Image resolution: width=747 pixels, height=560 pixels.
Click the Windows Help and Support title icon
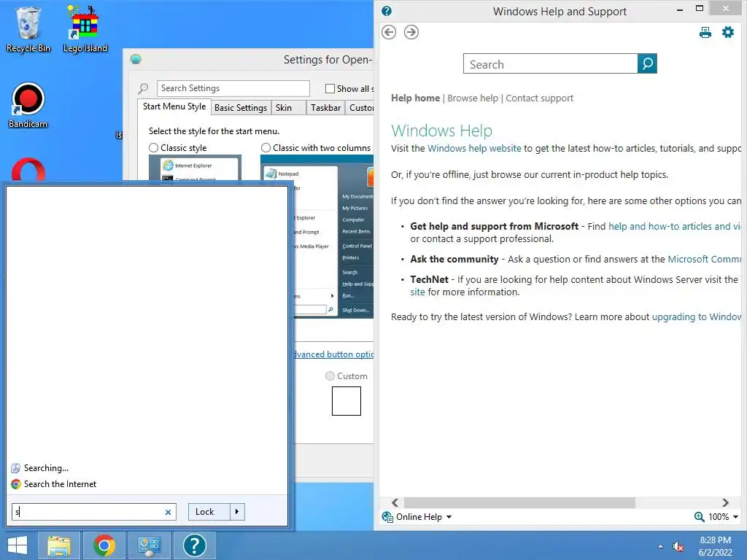pyautogui.click(x=387, y=11)
